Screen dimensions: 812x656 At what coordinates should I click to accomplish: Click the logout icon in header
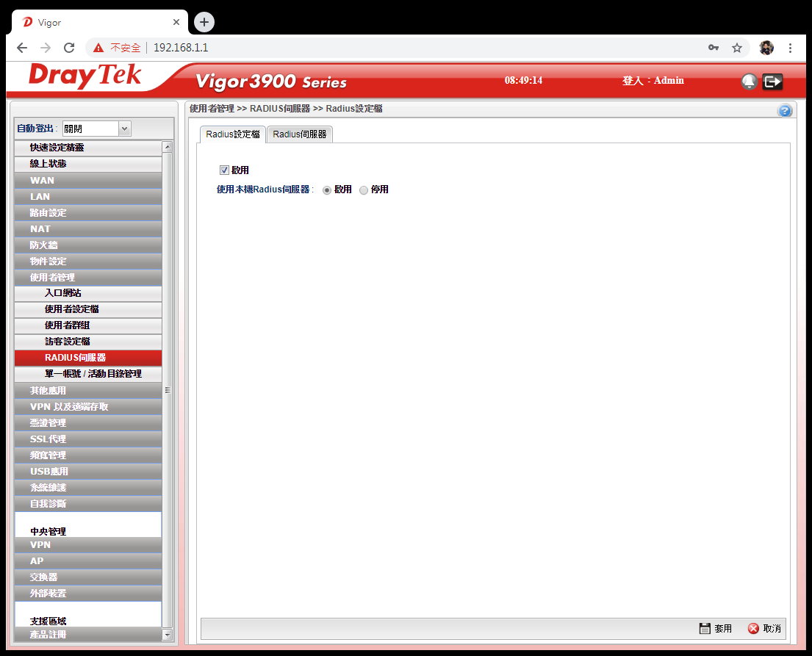772,82
